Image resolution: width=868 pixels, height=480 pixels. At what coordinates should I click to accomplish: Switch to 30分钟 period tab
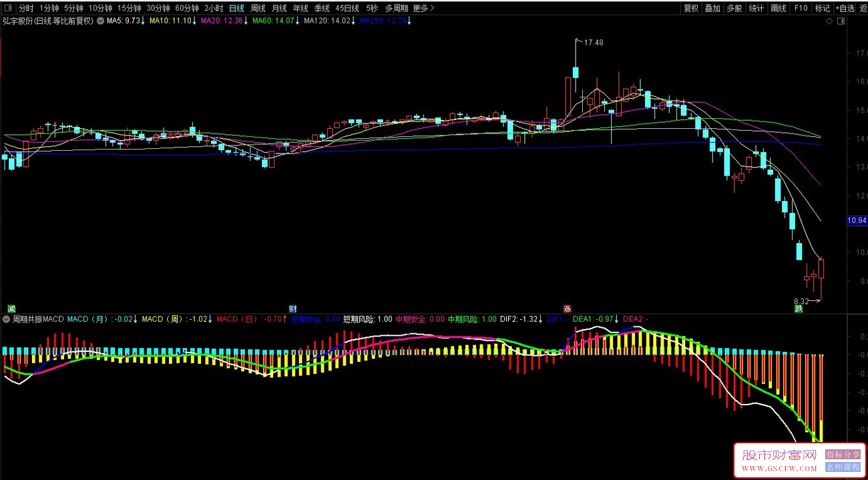pos(158,9)
